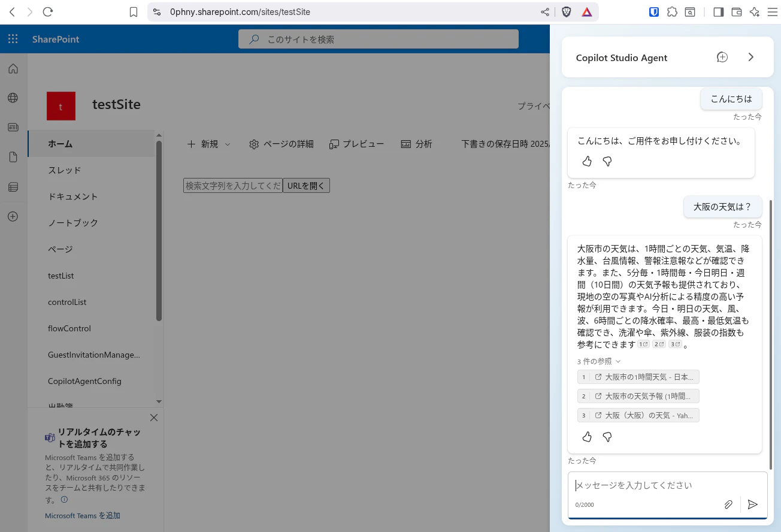781x532 pixels.
Task: Open reference 3 '大阪（大阪）の天気'
Action: (x=638, y=415)
